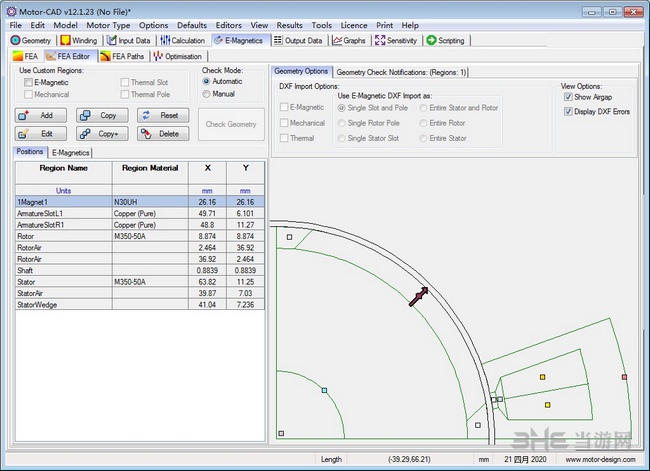Open the Scripting tab icon
Screen dimensions: 650x471
point(432,40)
